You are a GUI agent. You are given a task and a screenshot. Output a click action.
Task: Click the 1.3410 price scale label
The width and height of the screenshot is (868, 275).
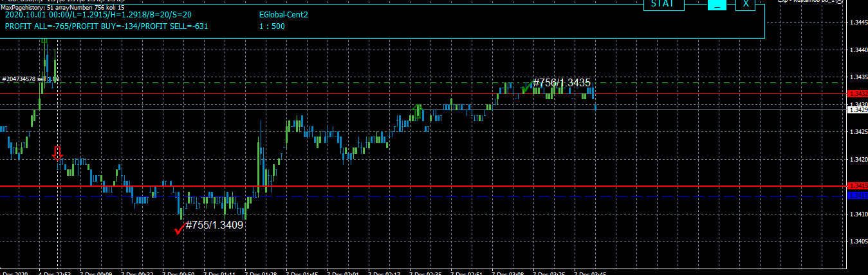tap(858, 214)
